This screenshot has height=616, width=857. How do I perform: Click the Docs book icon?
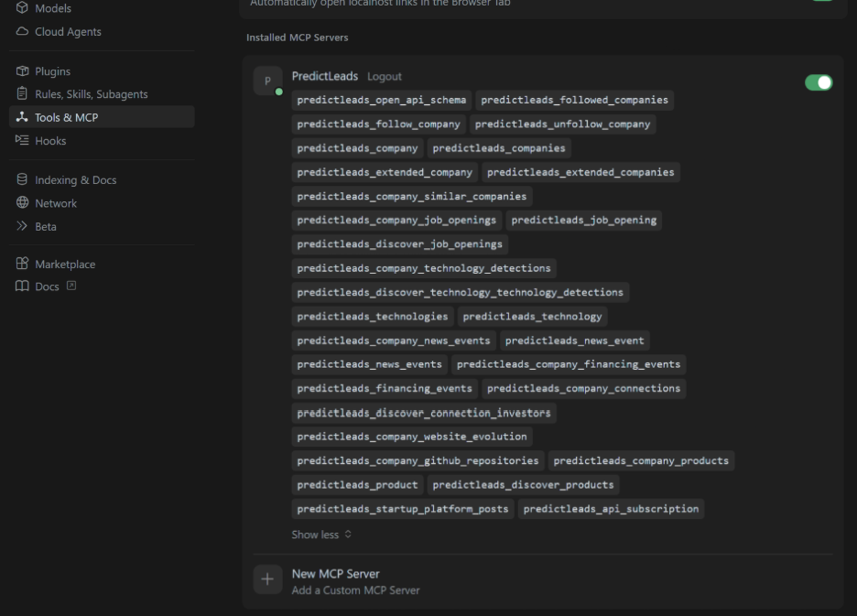(22, 286)
